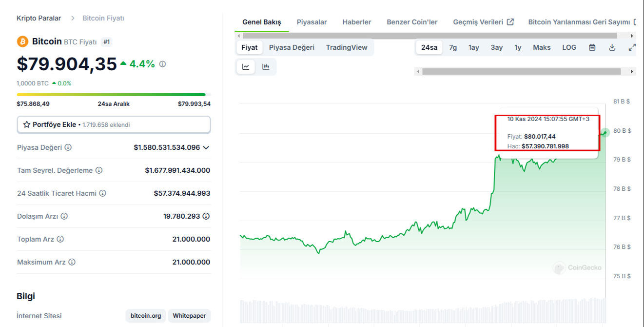Toggle logarithmic scale with LOG
644x327 pixels.
[568, 47]
